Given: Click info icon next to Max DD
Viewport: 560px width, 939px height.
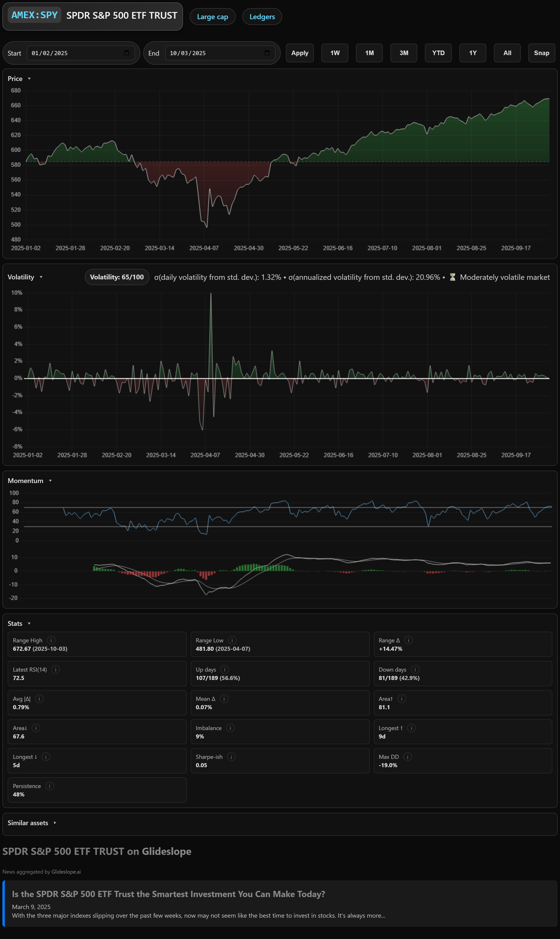Looking at the screenshot, I should point(408,757).
